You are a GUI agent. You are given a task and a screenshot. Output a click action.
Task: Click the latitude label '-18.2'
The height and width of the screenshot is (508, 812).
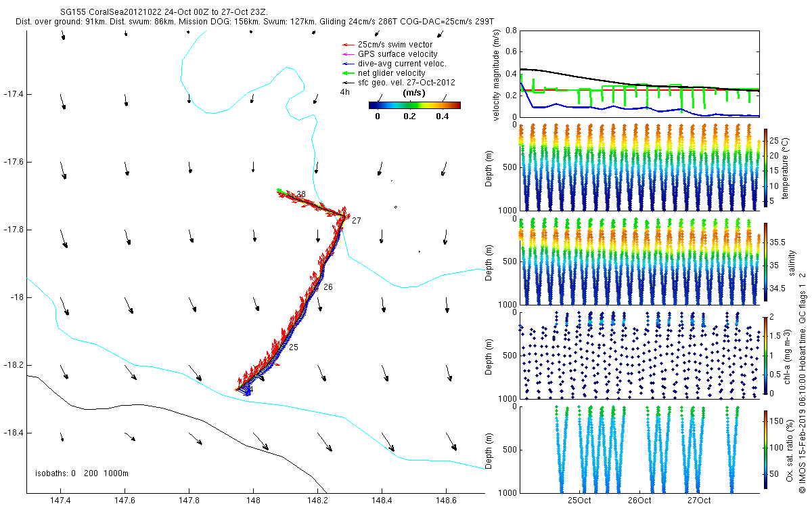13,365
